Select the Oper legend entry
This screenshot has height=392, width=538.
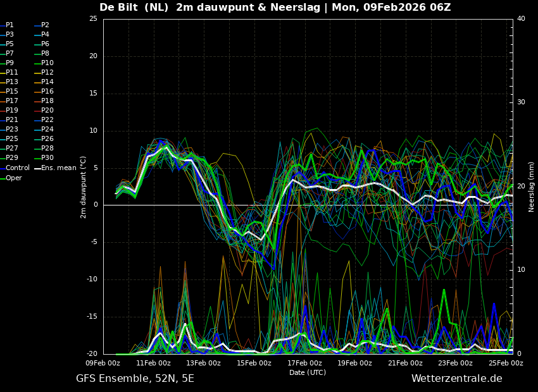(x=13, y=178)
